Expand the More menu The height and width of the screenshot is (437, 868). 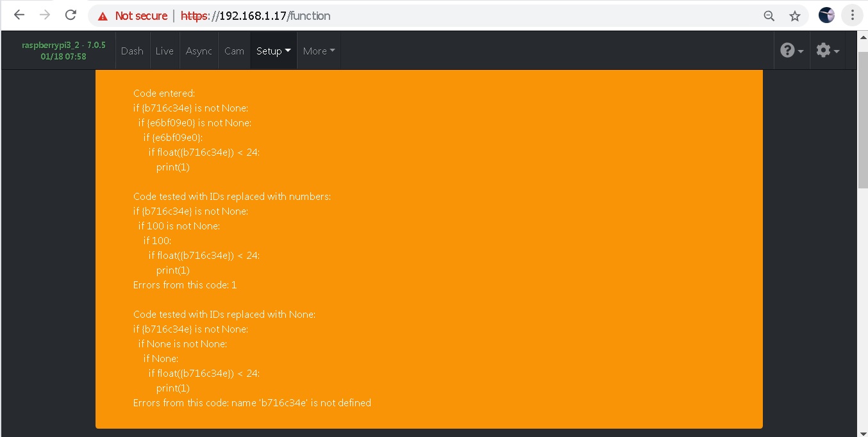coord(319,51)
